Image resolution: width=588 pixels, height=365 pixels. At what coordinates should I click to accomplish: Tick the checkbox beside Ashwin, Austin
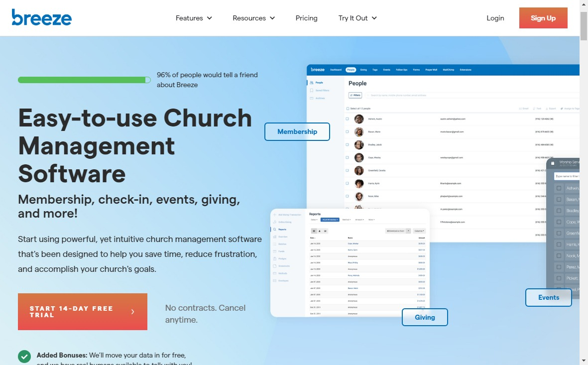[x=347, y=119]
